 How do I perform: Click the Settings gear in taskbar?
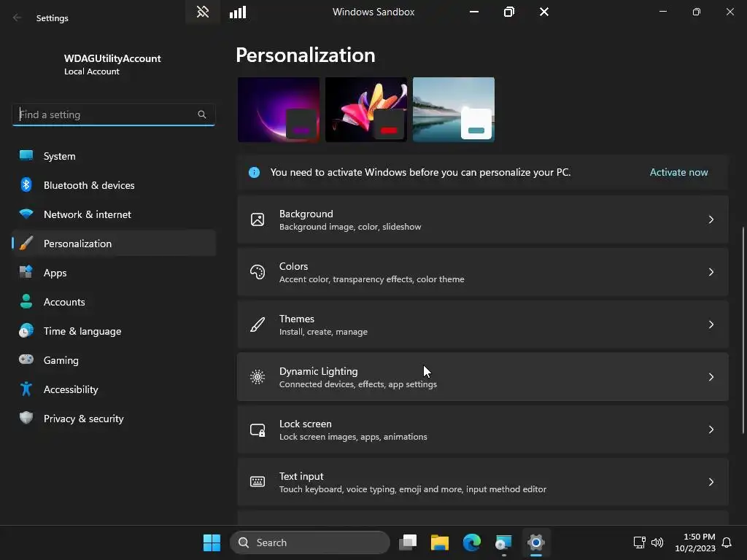coord(536,542)
